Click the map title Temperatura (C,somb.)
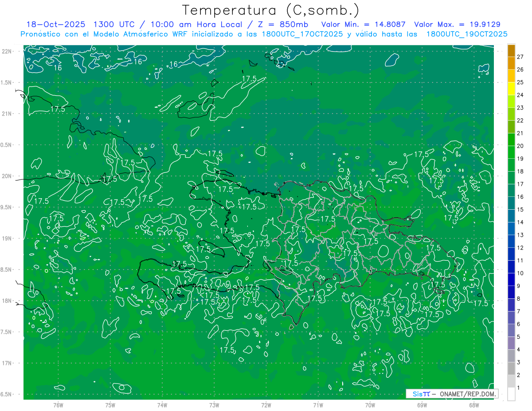The height and width of the screenshot is (411, 532). pos(271,10)
